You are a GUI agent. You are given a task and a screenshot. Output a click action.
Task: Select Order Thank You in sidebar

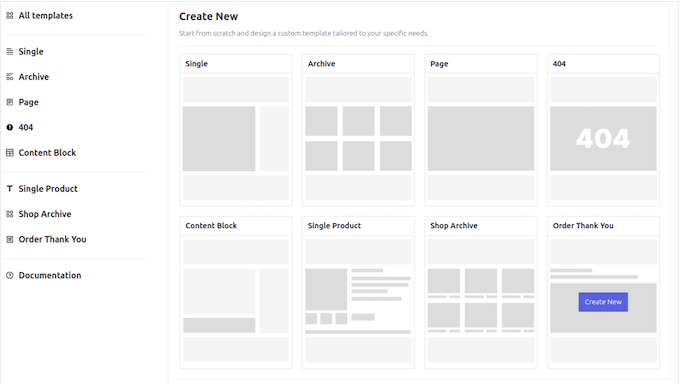point(52,240)
